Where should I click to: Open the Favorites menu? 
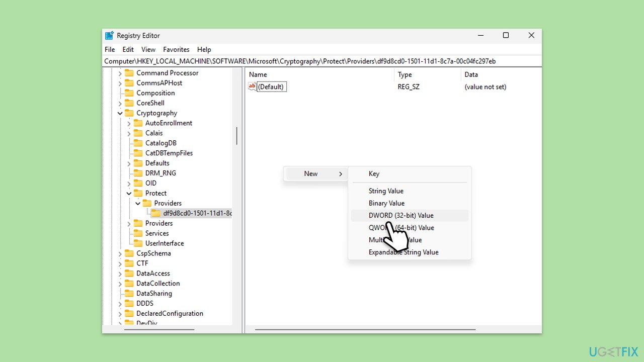point(176,49)
